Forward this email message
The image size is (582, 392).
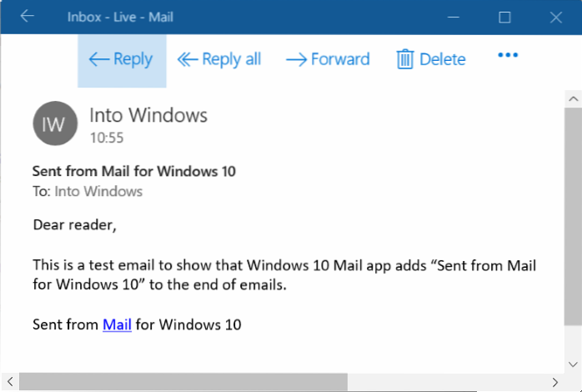(x=328, y=59)
